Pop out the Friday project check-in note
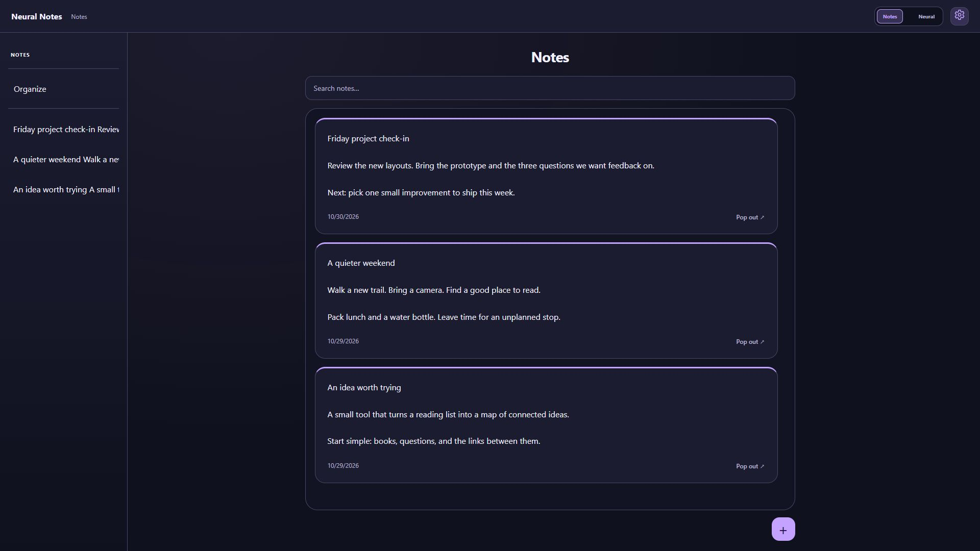This screenshot has height=551, width=980. 750,217
